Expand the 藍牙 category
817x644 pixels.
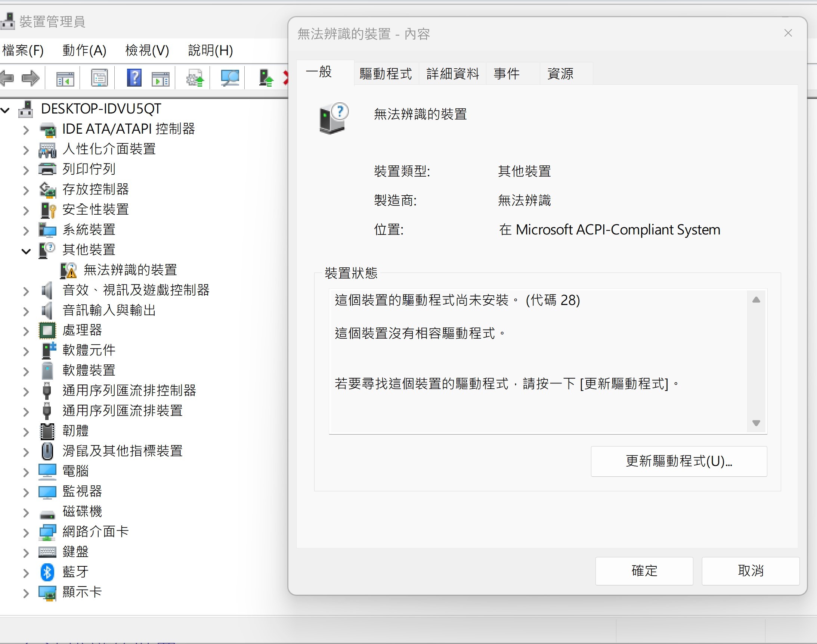coord(26,573)
